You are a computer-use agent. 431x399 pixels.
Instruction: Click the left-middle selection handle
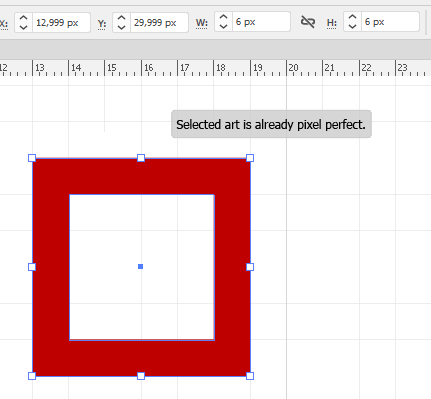pyautogui.click(x=32, y=267)
